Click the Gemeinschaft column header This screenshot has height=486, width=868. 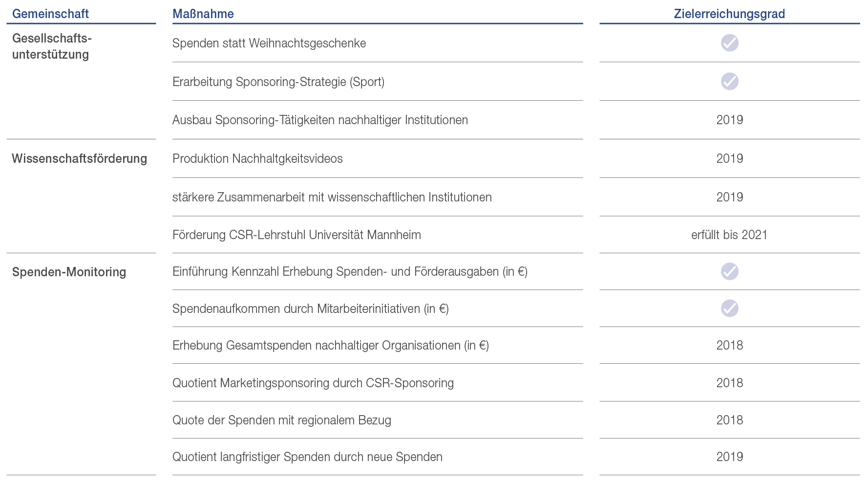pos(50,14)
